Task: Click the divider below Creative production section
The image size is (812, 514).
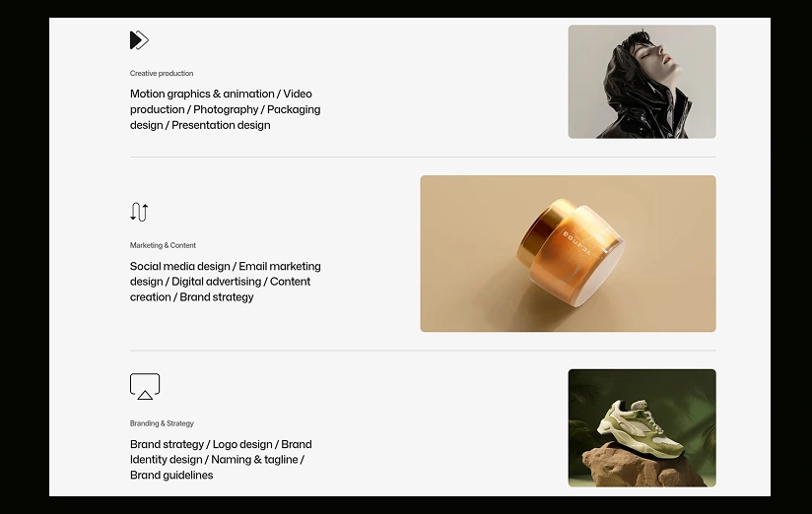Action: pyautogui.click(x=423, y=157)
